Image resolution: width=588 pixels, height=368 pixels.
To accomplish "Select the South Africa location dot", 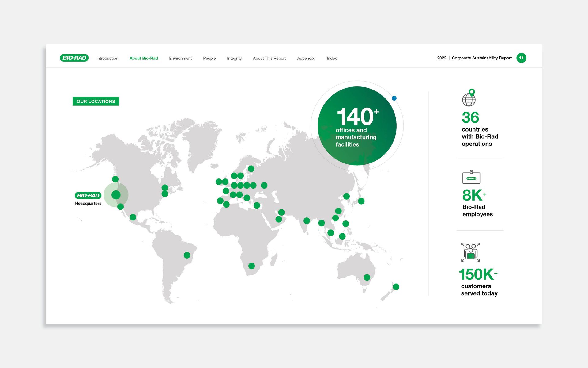I will coord(251,266).
